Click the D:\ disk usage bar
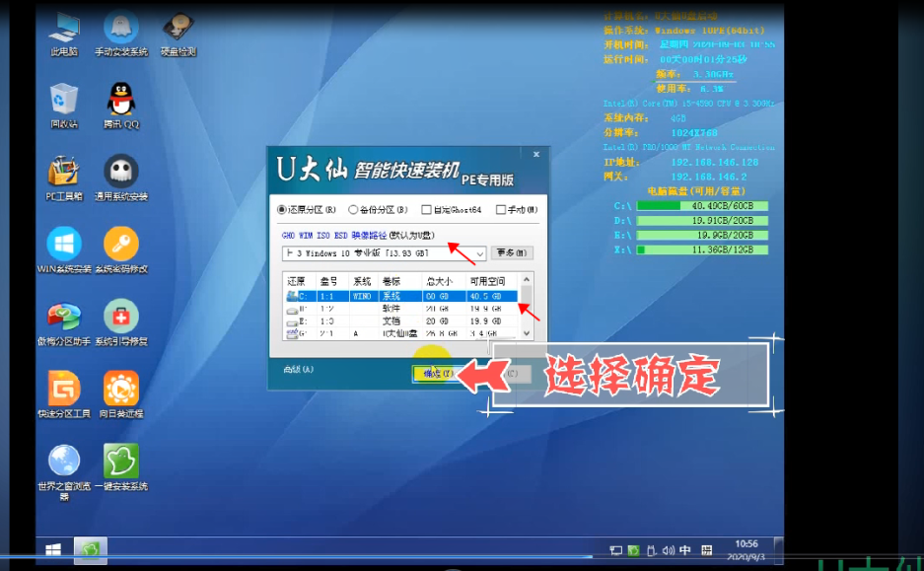This screenshot has height=571, width=924. [x=702, y=220]
